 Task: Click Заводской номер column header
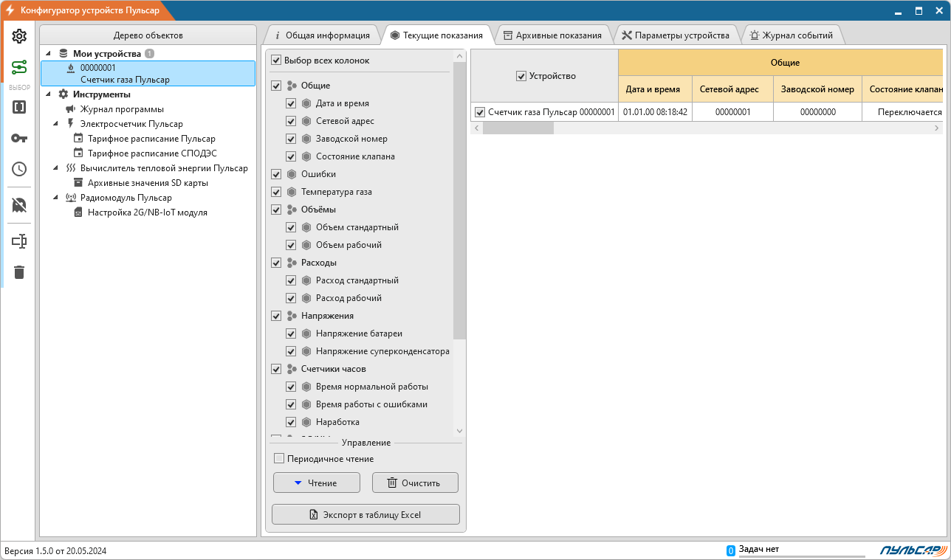[817, 89]
